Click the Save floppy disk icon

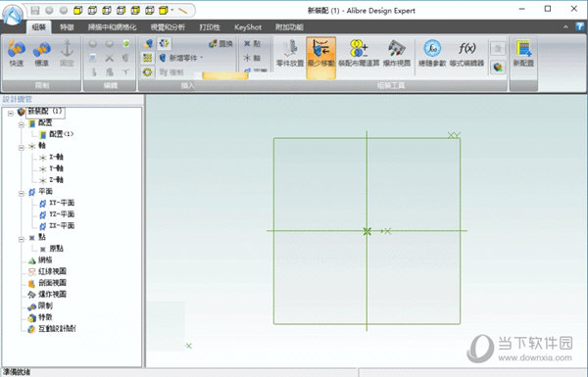point(35,11)
